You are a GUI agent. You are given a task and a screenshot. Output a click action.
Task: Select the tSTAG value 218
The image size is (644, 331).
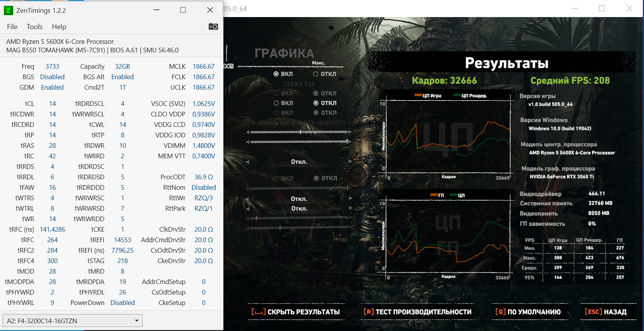pos(123,261)
